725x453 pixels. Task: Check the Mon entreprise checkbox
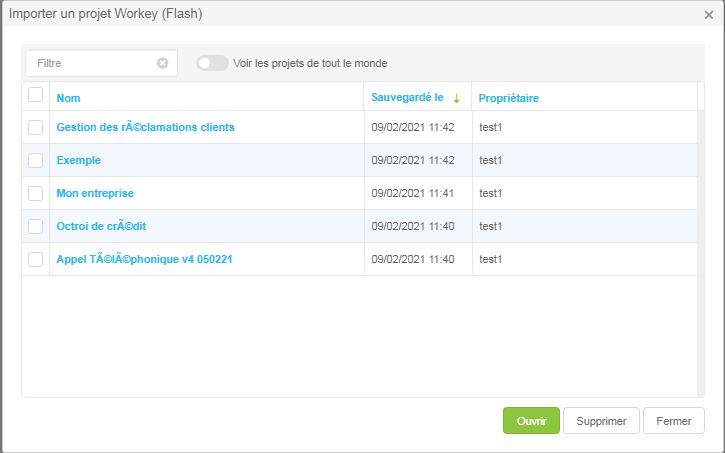[x=36, y=193]
